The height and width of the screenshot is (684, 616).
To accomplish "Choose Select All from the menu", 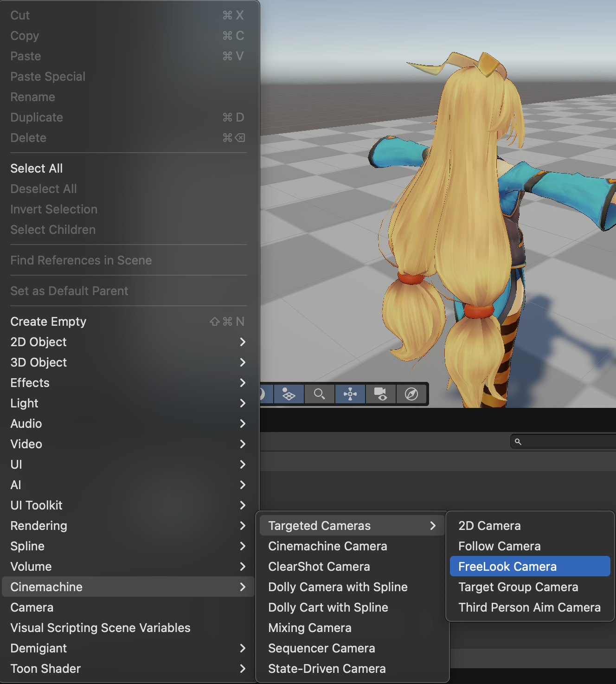I will coord(37,168).
